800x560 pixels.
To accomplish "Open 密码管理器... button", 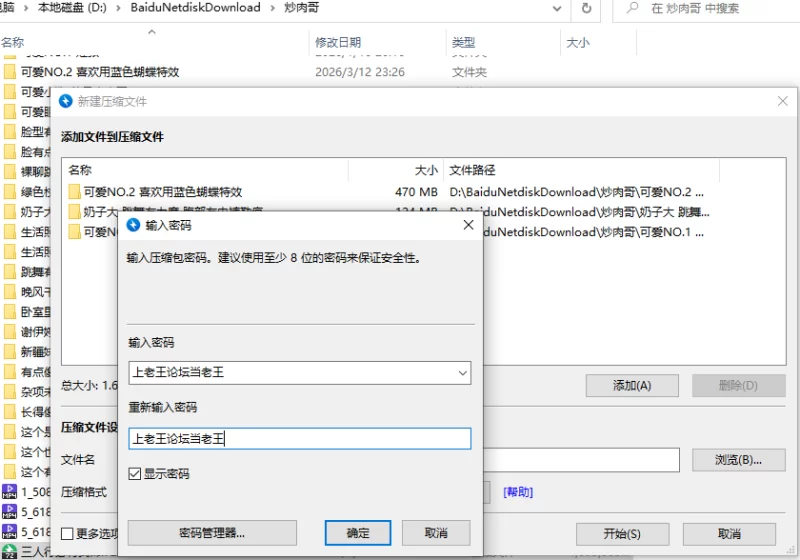I will point(212,533).
